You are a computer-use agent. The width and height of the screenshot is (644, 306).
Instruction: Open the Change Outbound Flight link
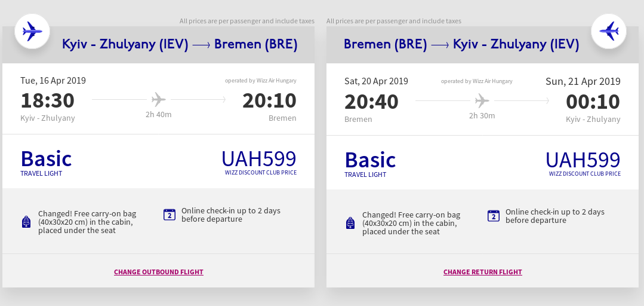159,272
